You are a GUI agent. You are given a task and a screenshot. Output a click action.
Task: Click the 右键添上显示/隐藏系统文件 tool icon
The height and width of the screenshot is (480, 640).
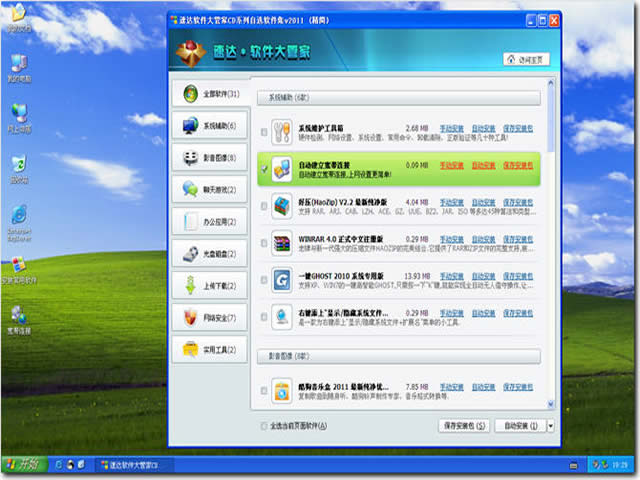pyautogui.click(x=282, y=317)
